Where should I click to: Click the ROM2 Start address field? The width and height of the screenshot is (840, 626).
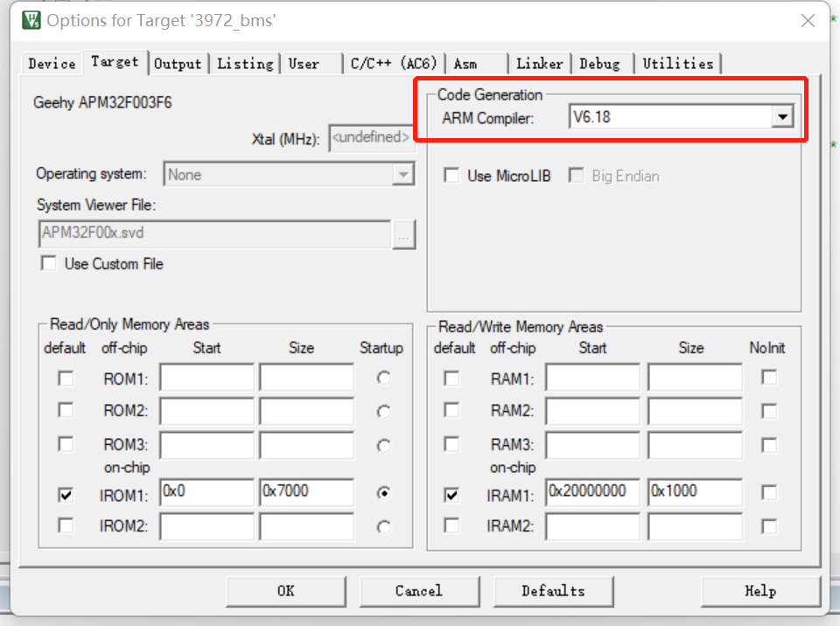click(206, 411)
